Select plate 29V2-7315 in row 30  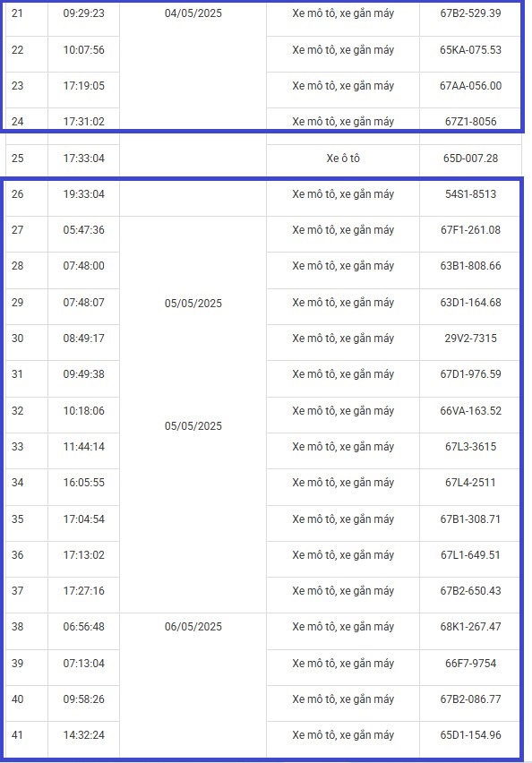pos(470,339)
